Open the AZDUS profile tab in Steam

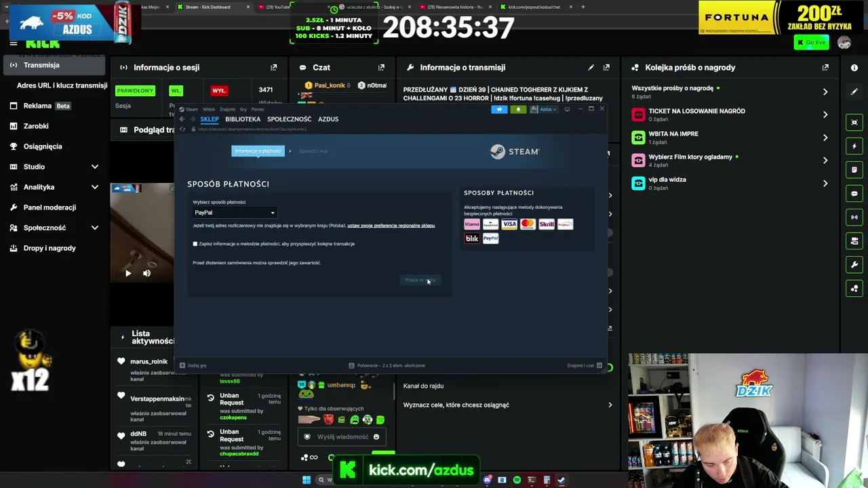328,119
